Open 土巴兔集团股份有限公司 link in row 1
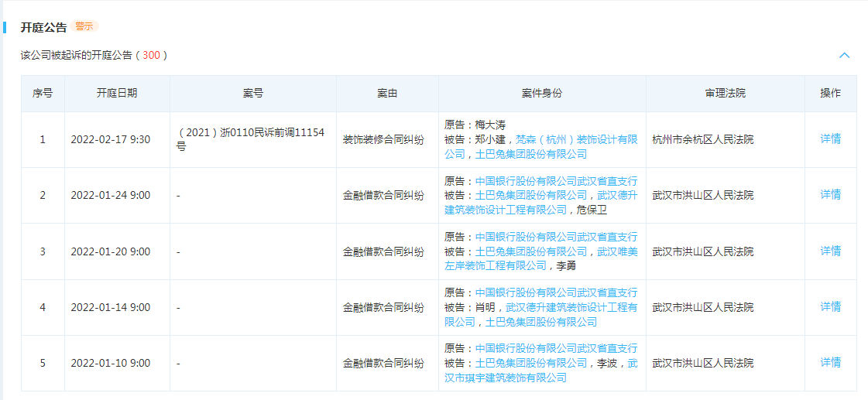The image size is (868, 400). point(531,155)
